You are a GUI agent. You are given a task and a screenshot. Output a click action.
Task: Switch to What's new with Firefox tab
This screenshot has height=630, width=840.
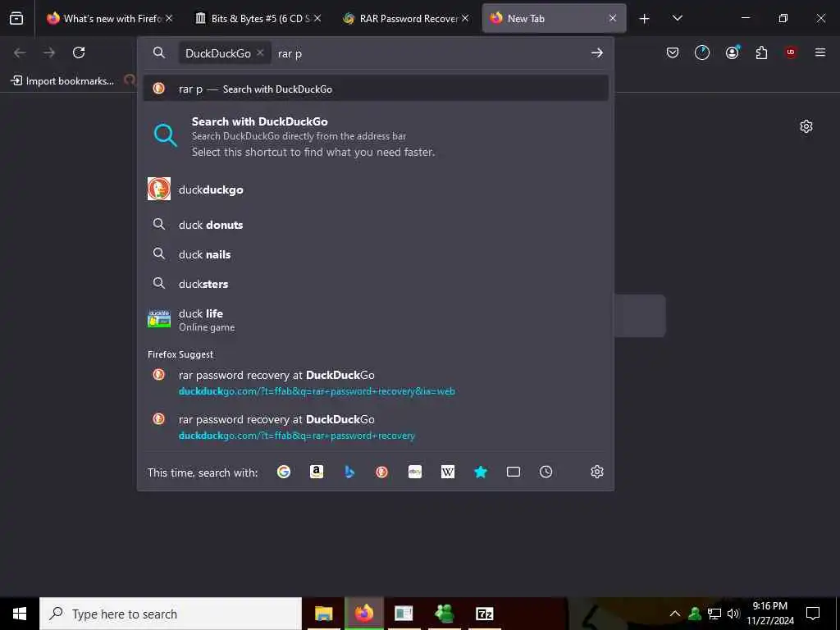click(x=105, y=19)
